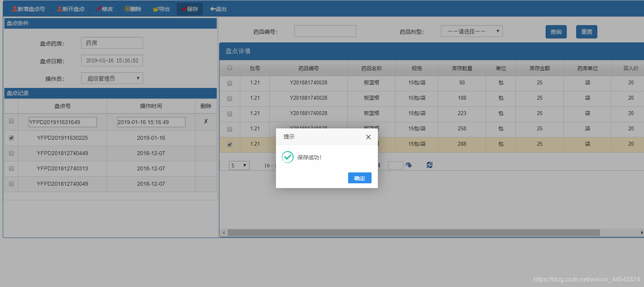Click the horizontal scrollbar thumb
This screenshot has height=287, width=644.
414,233
